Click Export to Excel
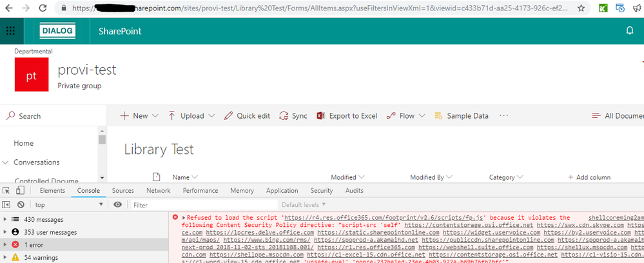This screenshot has height=263, width=644. point(347,116)
